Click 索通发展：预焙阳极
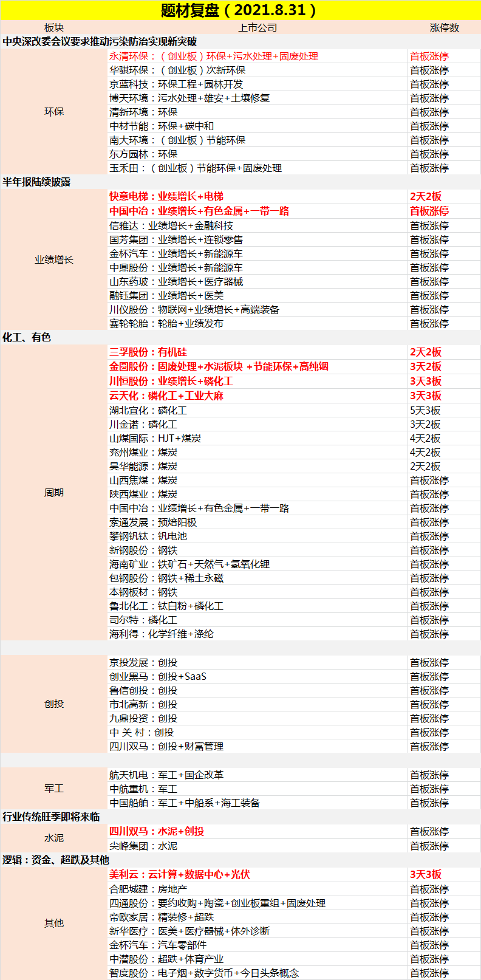The image size is (481, 980). tap(153, 523)
